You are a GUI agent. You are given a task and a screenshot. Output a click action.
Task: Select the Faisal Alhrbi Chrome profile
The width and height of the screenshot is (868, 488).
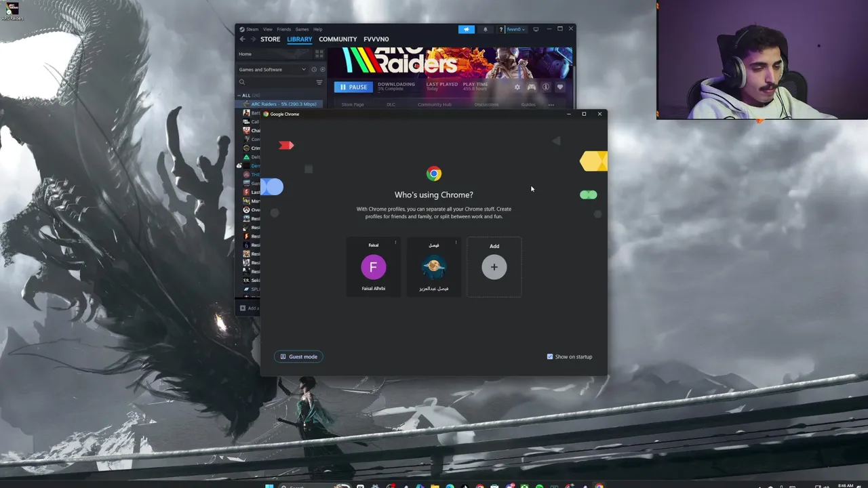click(x=374, y=266)
